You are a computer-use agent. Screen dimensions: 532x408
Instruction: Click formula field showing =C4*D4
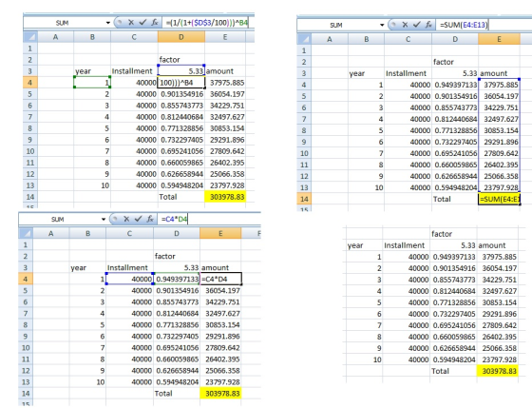pos(209,219)
